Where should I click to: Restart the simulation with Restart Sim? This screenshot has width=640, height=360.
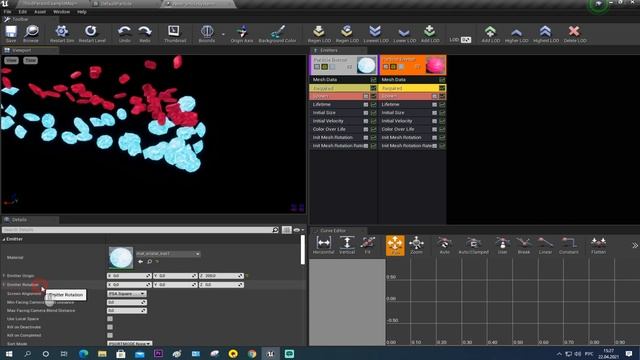point(62,33)
